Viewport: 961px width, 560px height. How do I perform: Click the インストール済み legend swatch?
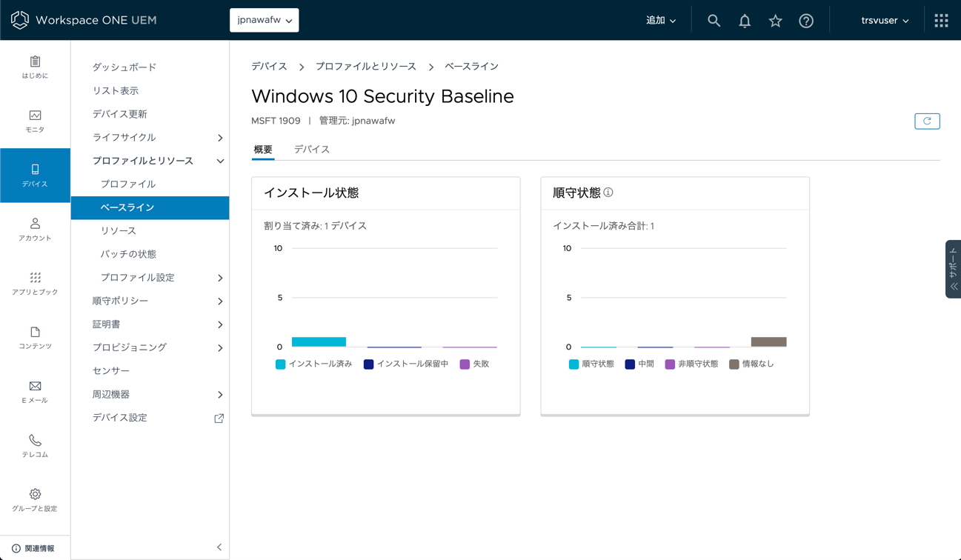(x=281, y=364)
